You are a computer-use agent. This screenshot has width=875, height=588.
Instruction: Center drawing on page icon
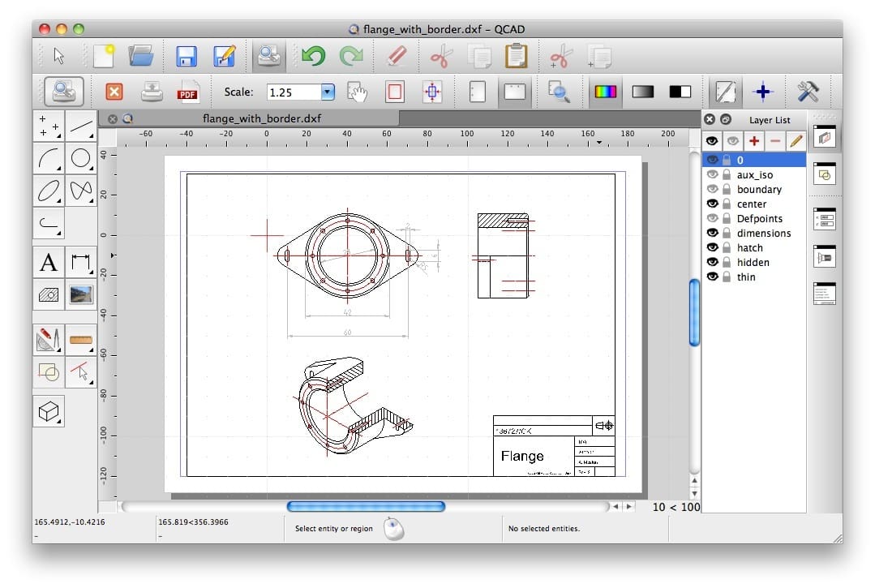(432, 92)
